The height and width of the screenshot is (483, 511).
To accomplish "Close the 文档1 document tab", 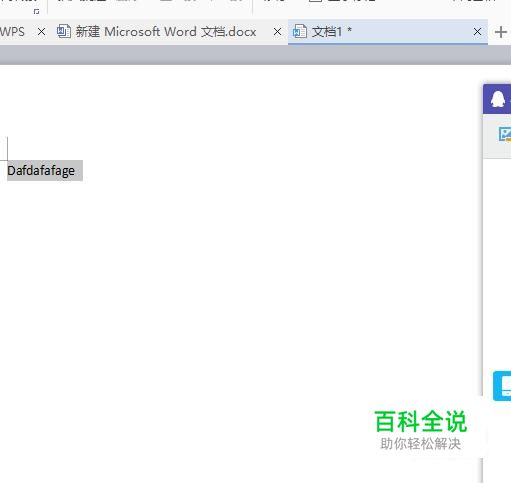I will pos(477,32).
